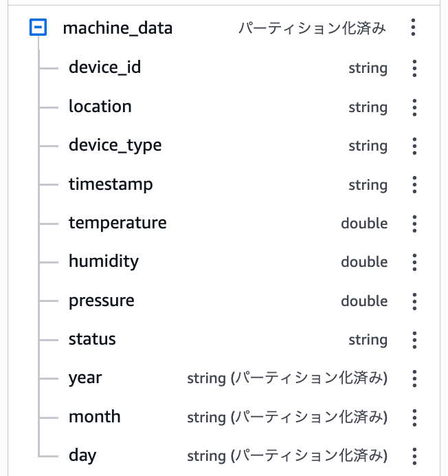This screenshot has width=448, height=476.
Task: Open three-dot menu for device_type column
Action: pos(414,146)
